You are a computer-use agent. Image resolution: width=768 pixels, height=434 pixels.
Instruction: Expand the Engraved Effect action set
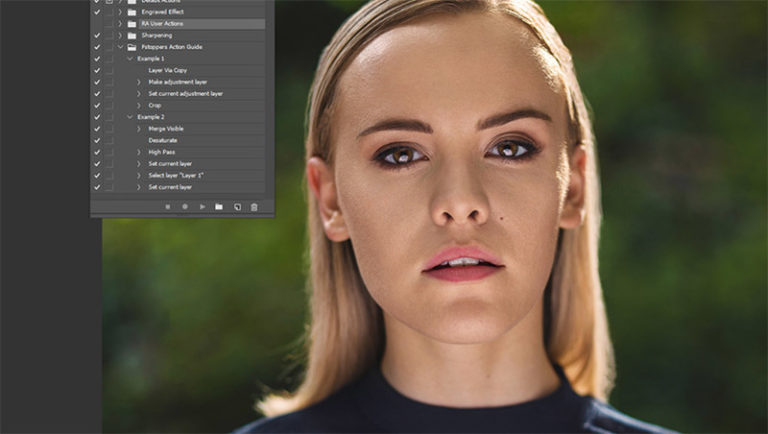pos(120,12)
